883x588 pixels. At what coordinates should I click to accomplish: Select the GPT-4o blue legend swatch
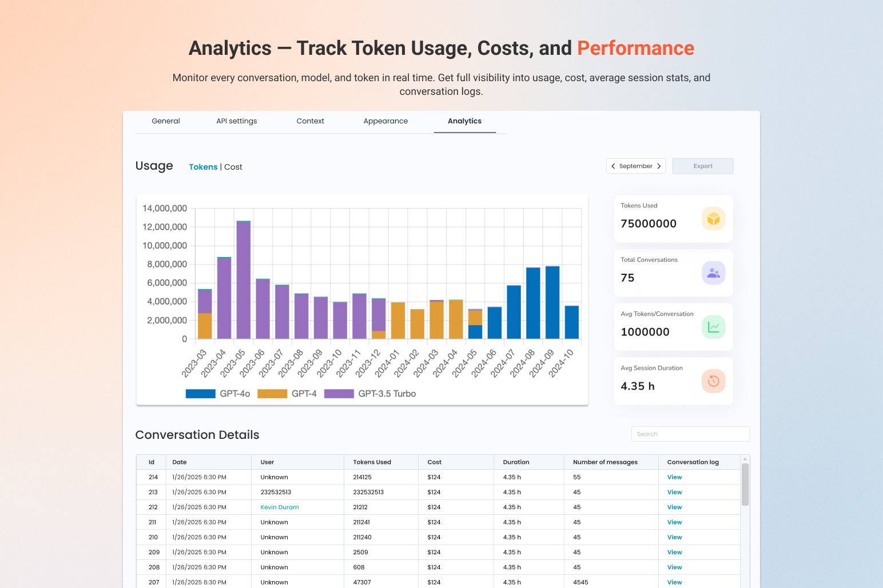(x=200, y=393)
